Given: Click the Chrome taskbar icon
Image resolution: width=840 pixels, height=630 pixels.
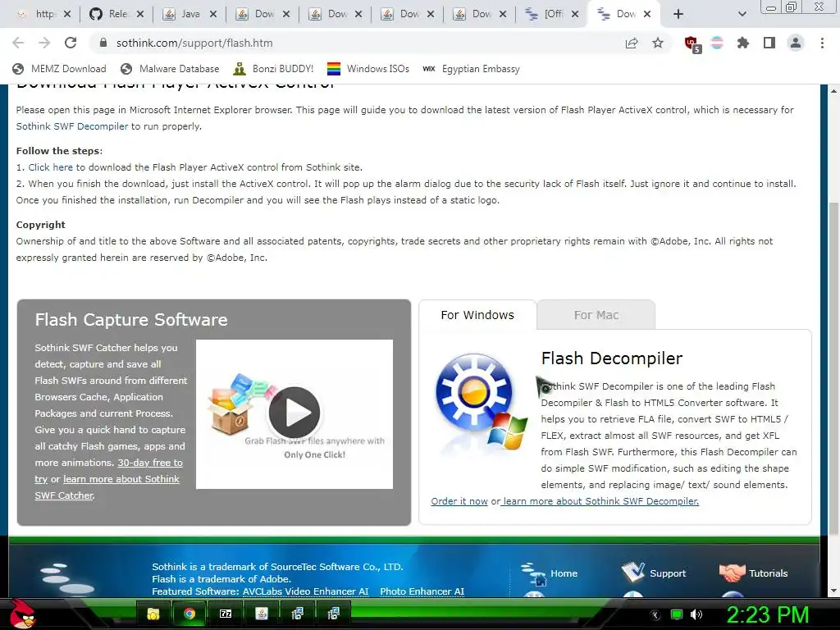Looking at the screenshot, I should pos(189,614).
